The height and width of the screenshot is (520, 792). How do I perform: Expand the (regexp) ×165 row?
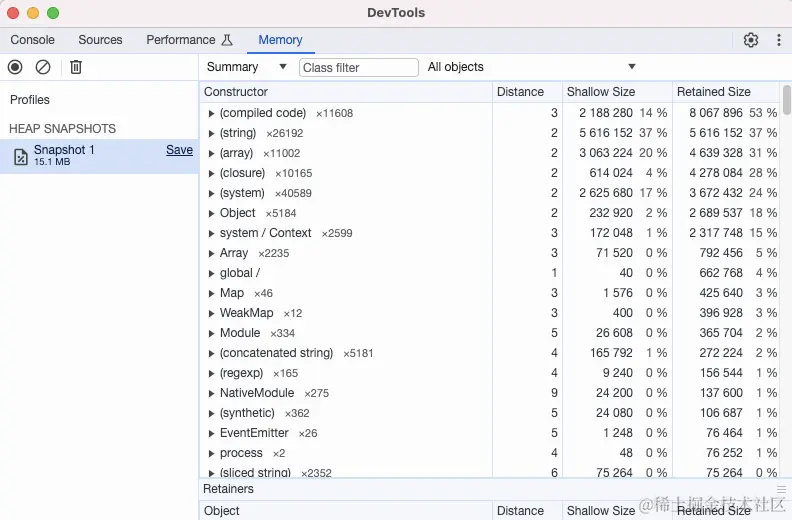[211, 373]
